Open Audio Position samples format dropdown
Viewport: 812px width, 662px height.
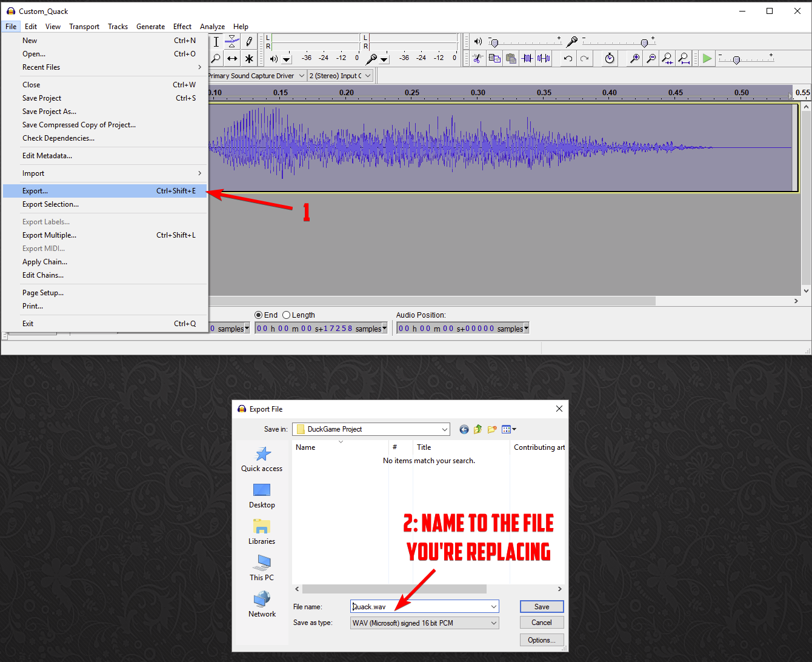coord(526,329)
